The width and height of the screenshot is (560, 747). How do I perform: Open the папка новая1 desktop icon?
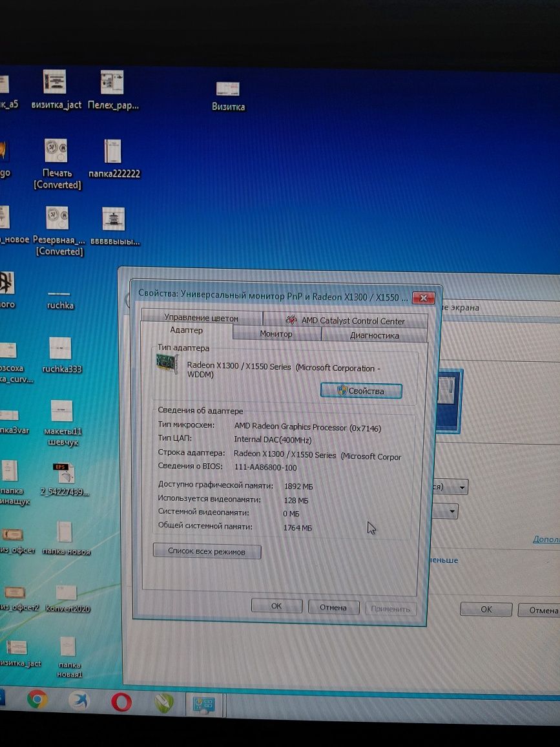click(x=69, y=657)
